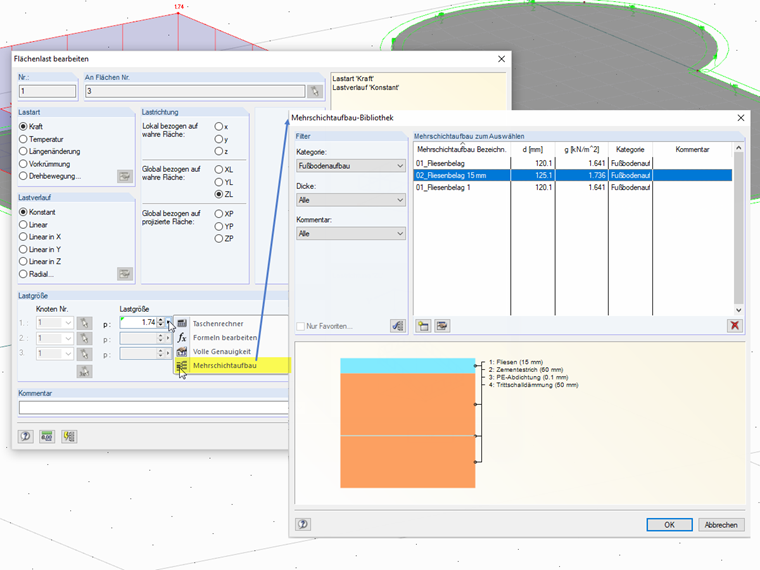Click the arrow button next to the 1.74 load value
The width and height of the screenshot is (760, 570).
pos(168,322)
